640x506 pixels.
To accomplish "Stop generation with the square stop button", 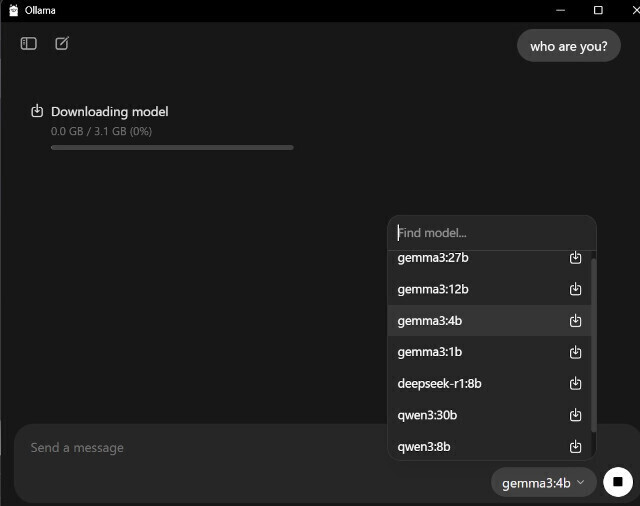I will (618, 482).
